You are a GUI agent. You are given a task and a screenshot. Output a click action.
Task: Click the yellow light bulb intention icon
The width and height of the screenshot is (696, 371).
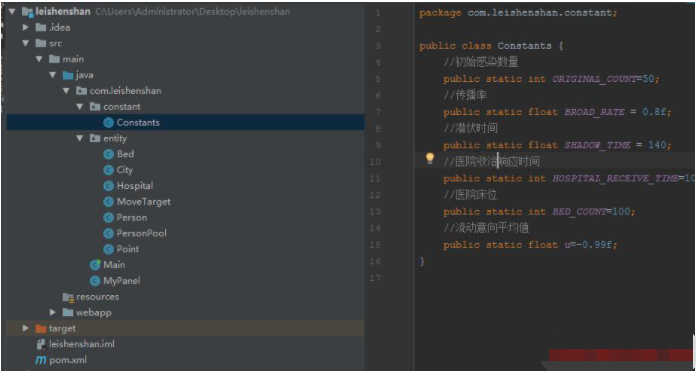430,158
